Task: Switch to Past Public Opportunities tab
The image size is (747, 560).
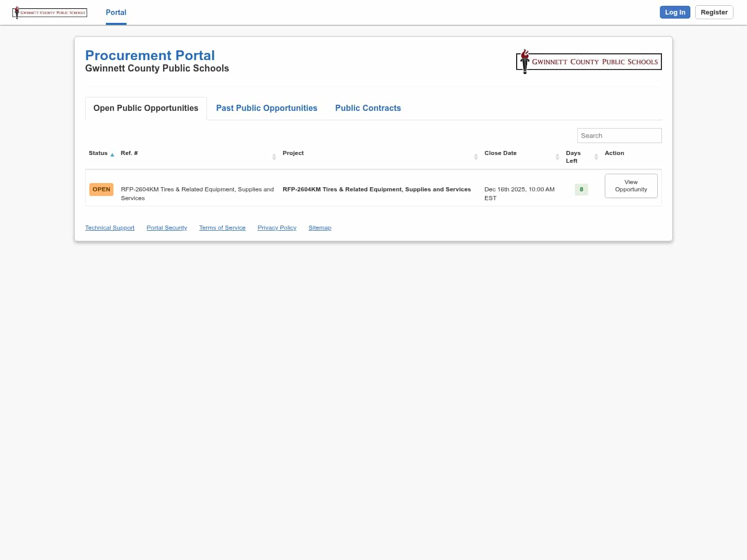Action: click(267, 108)
